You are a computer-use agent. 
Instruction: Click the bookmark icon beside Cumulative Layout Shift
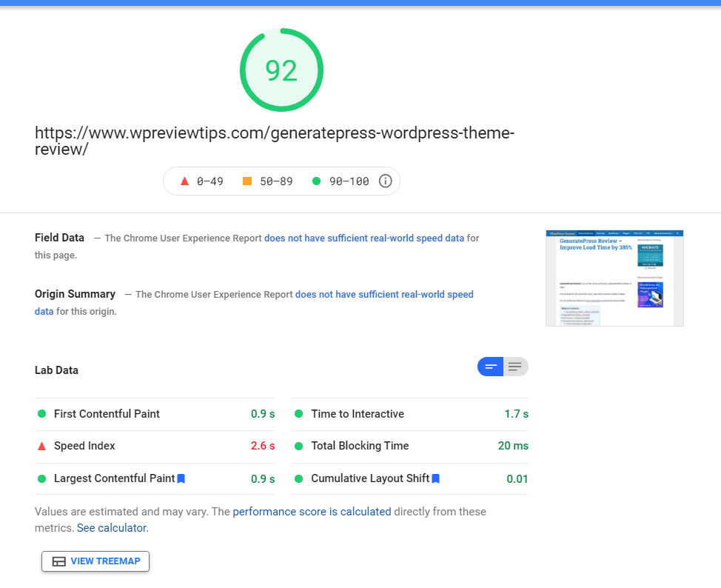(435, 478)
